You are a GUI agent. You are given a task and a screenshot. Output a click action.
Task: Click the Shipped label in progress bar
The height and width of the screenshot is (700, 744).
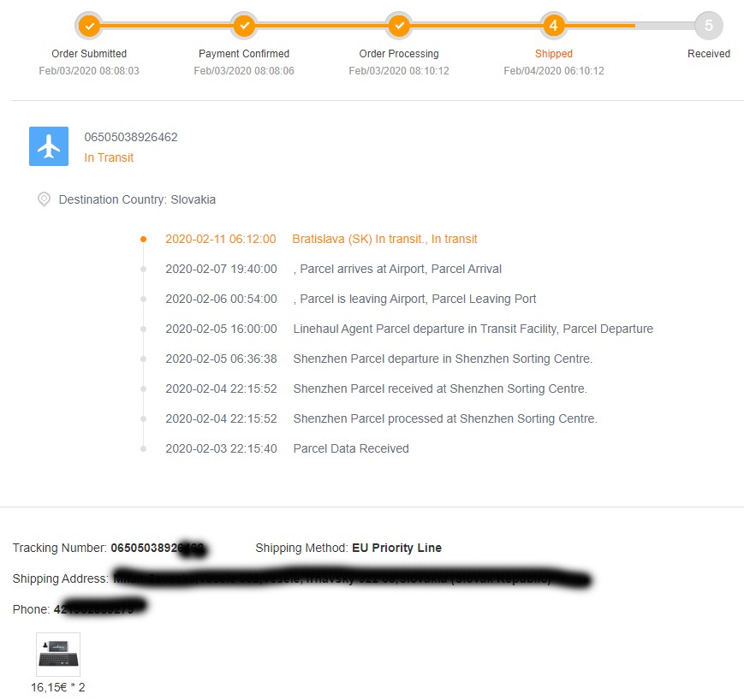click(x=554, y=54)
